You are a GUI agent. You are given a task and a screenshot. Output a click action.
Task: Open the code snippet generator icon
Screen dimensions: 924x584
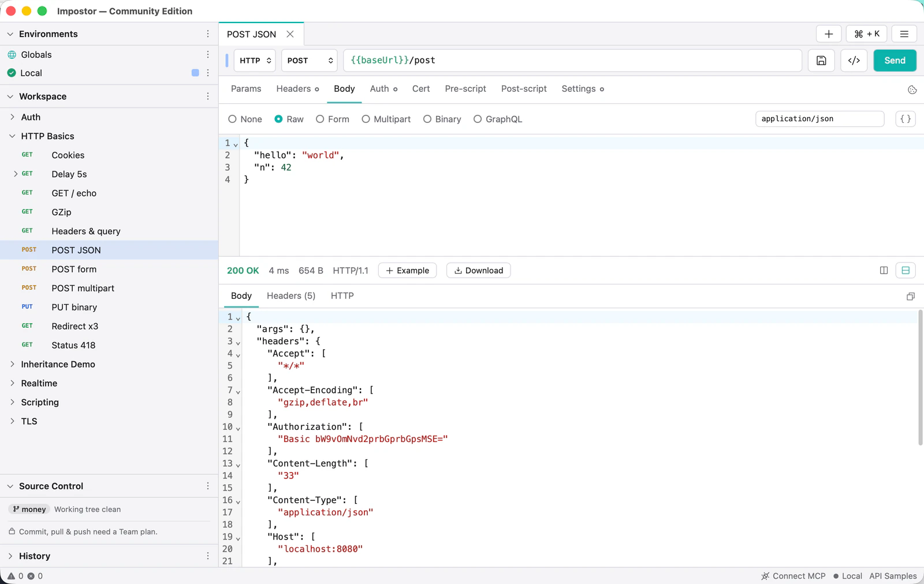coord(854,61)
